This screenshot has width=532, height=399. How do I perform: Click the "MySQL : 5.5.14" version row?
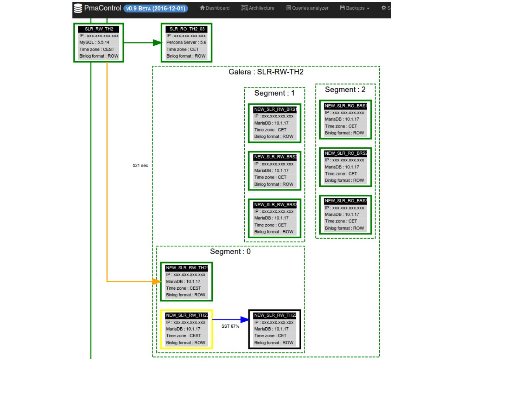(99, 42)
